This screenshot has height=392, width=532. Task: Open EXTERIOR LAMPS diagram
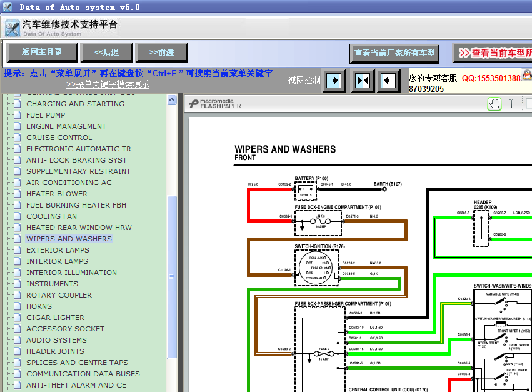click(x=58, y=250)
